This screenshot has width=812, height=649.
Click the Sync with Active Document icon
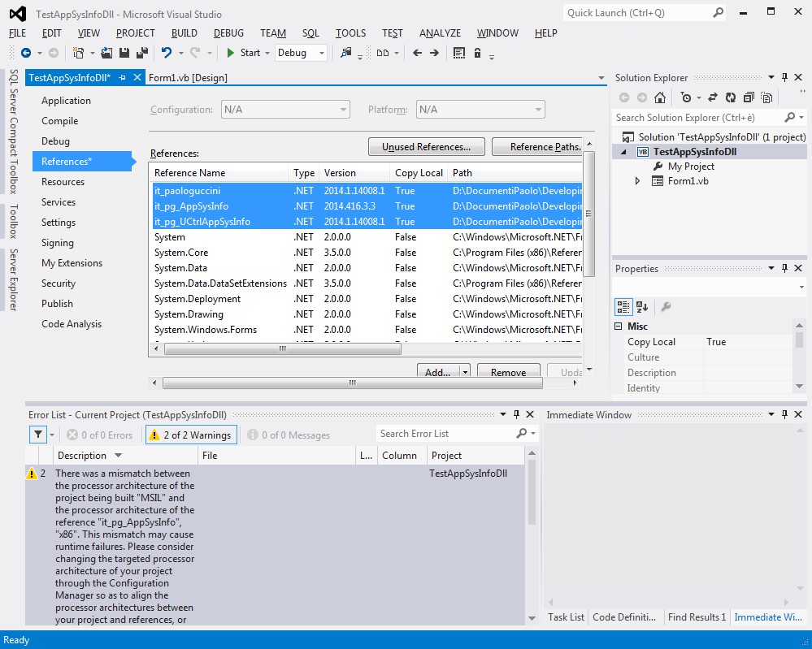coord(713,97)
